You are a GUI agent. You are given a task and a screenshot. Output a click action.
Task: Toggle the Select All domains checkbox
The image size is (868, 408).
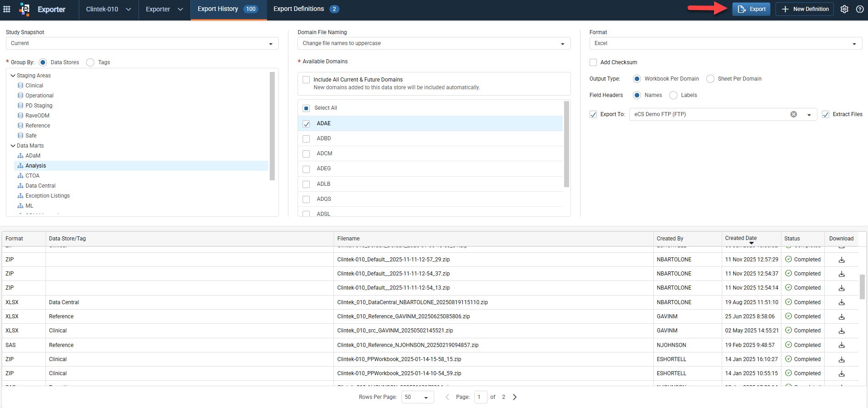pyautogui.click(x=306, y=108)
